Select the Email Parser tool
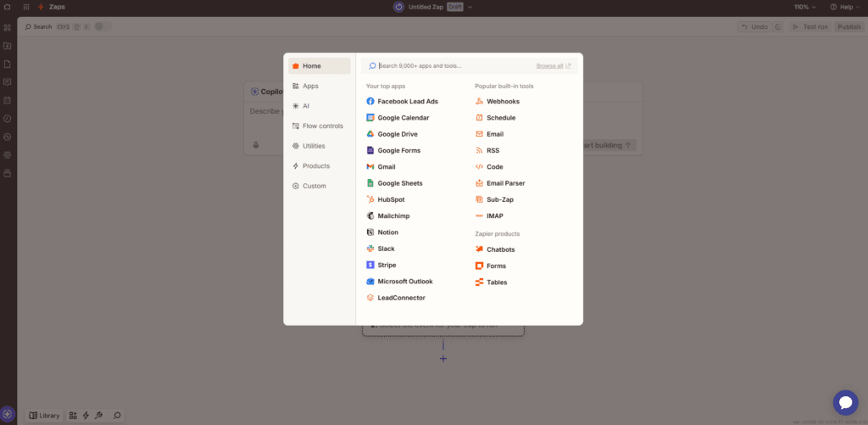The width and height of the screenshot is (868, 425). point(500,183)
